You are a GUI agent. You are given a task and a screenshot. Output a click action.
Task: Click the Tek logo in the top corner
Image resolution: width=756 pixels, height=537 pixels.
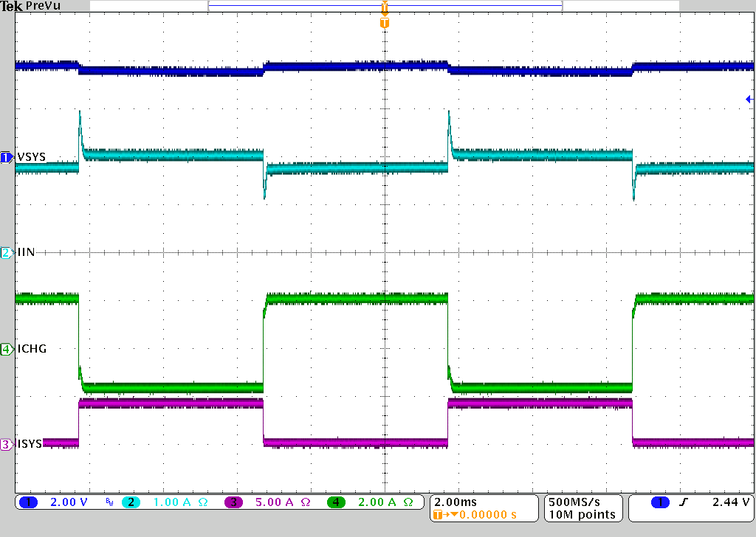tap(13, 6)
